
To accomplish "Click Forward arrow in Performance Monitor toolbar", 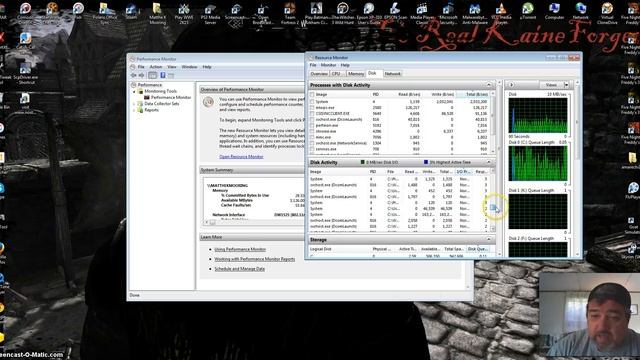I will 141,75.
